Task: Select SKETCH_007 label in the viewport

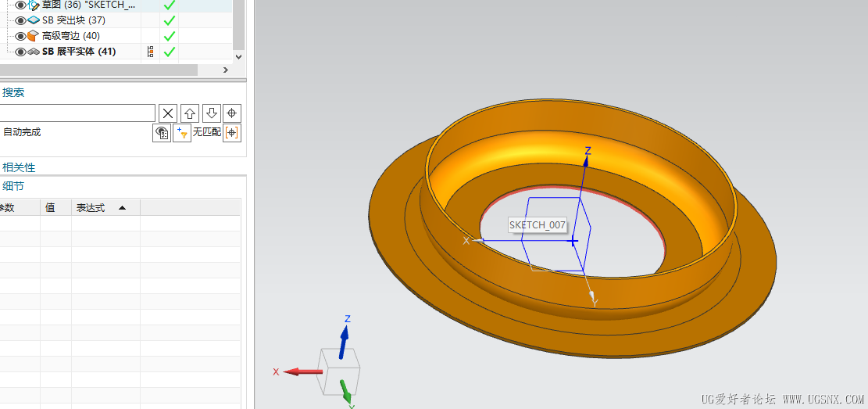Action: [537, 225]
